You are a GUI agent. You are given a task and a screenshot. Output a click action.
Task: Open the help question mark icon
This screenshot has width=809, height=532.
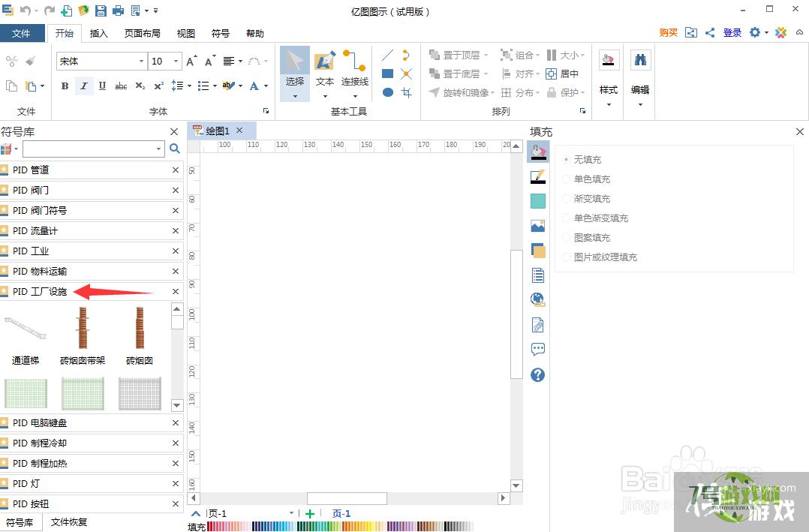(537, 374)
